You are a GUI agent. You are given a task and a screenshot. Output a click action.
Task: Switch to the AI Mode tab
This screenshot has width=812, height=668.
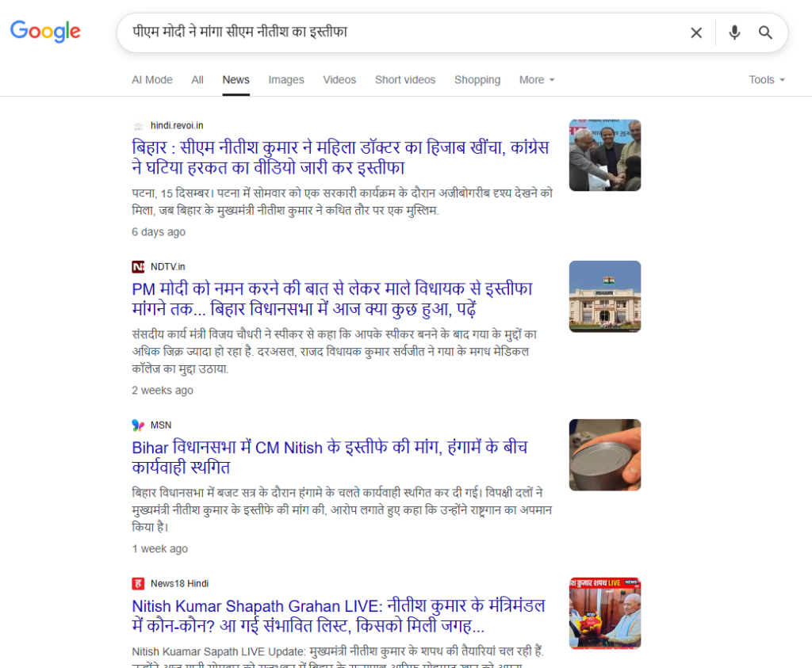(x=152, y=80)
